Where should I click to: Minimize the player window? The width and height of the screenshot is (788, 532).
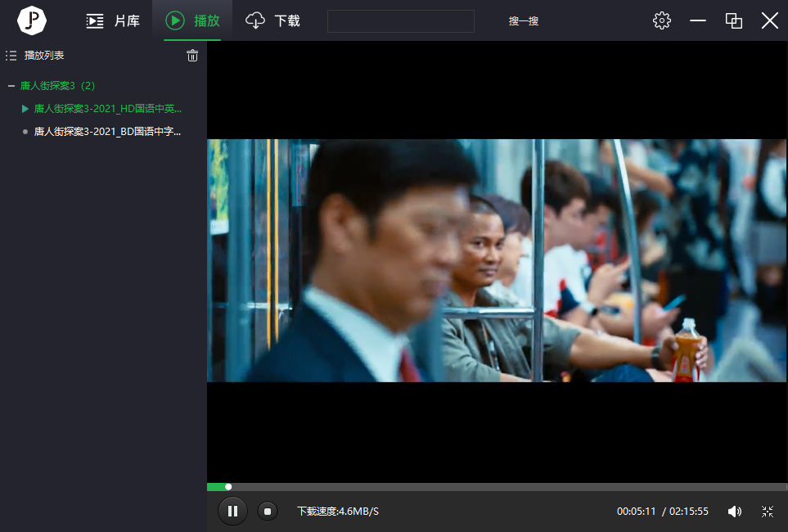[x=697, y=20]
